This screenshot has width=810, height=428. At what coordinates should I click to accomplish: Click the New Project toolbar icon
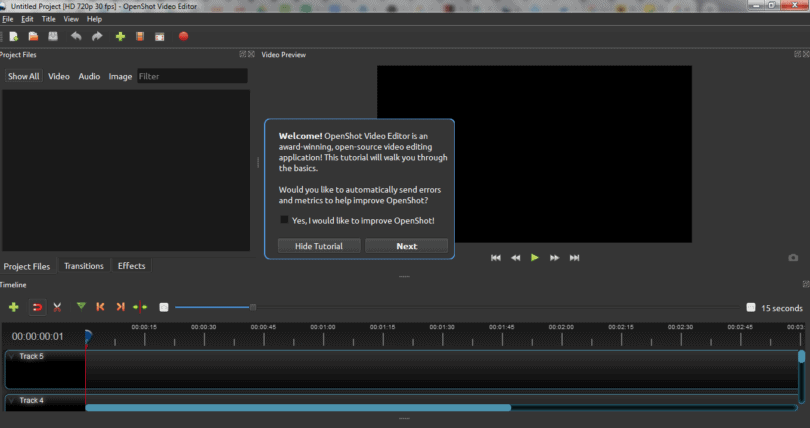coord(14,37)
